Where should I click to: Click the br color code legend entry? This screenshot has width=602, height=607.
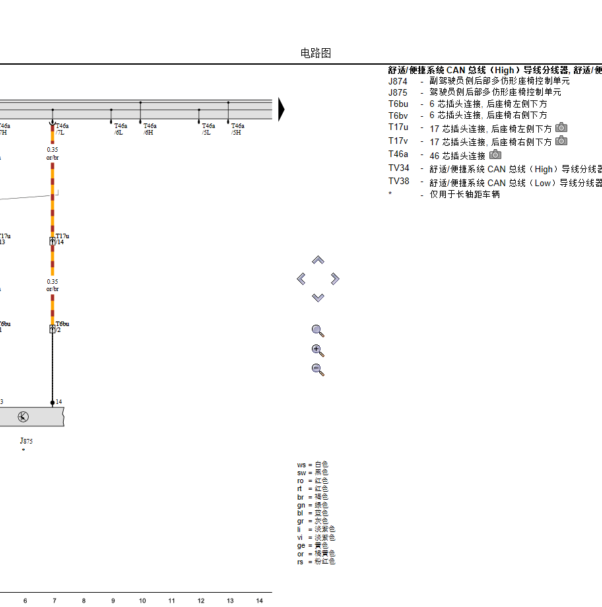pos(312,497)
